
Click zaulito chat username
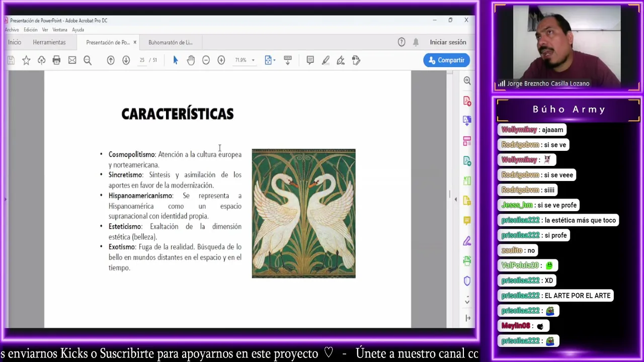[512, 250]
